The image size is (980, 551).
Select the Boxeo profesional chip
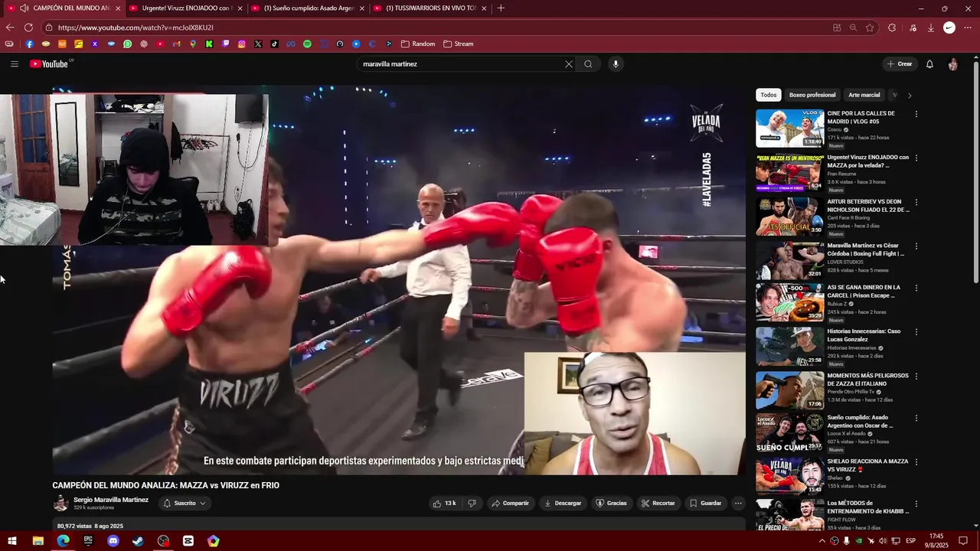pos(812,95)
